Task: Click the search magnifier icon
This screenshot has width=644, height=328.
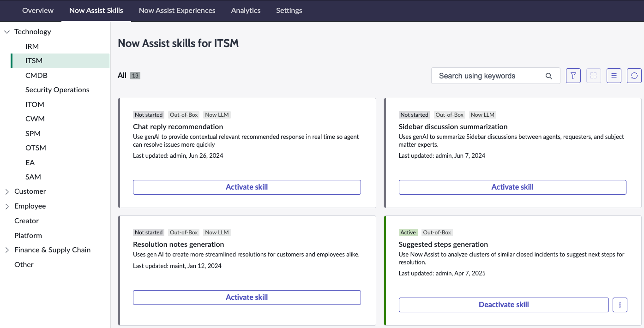Action: (x=548, y=76)
